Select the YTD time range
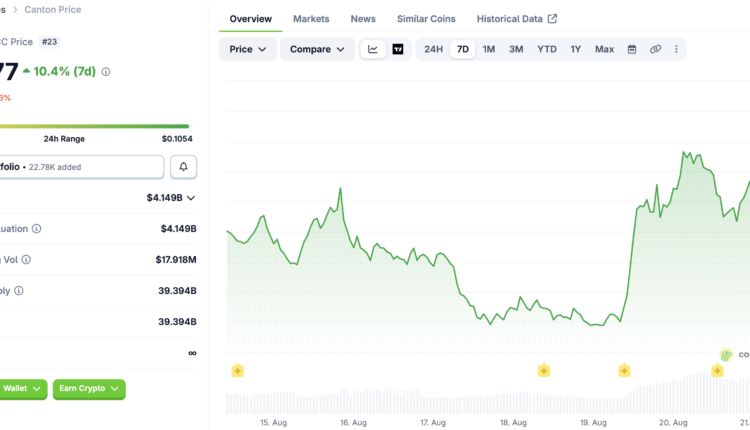This screenshot has width=750, height=430. point(547,49)
